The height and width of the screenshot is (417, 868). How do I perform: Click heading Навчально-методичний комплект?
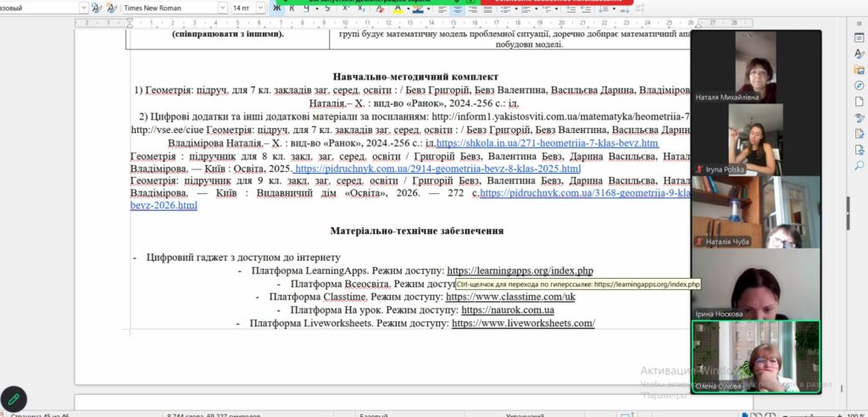click(x=415, y=77)
